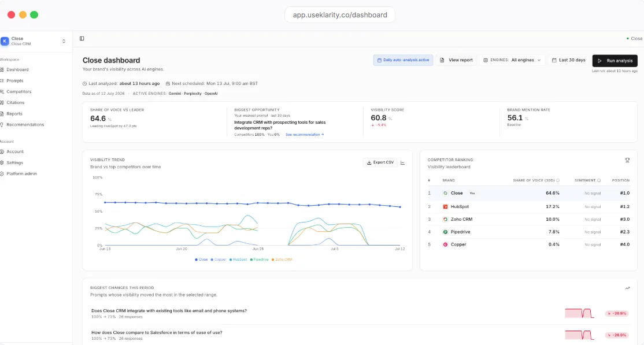The width and height of the screenshot is (644, 345).
Task: Click the blue K workspace avatar
Action: (x=5, y=41)
